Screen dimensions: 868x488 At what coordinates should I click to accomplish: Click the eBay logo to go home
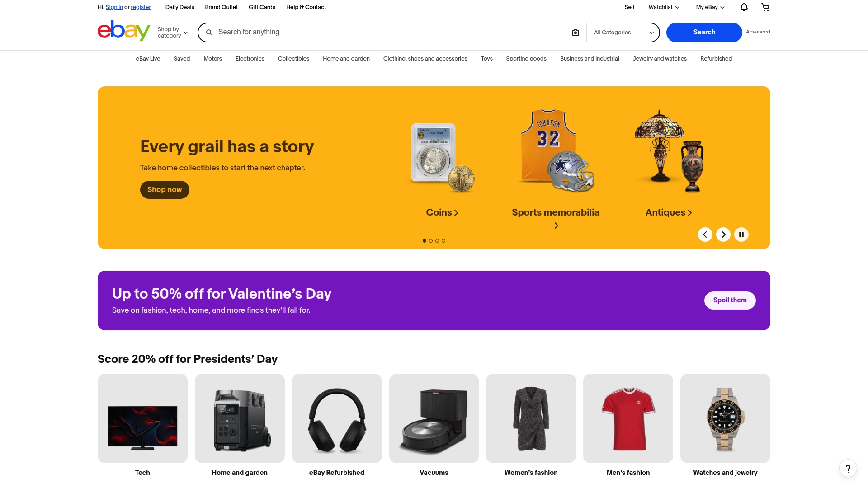(123, 30)
